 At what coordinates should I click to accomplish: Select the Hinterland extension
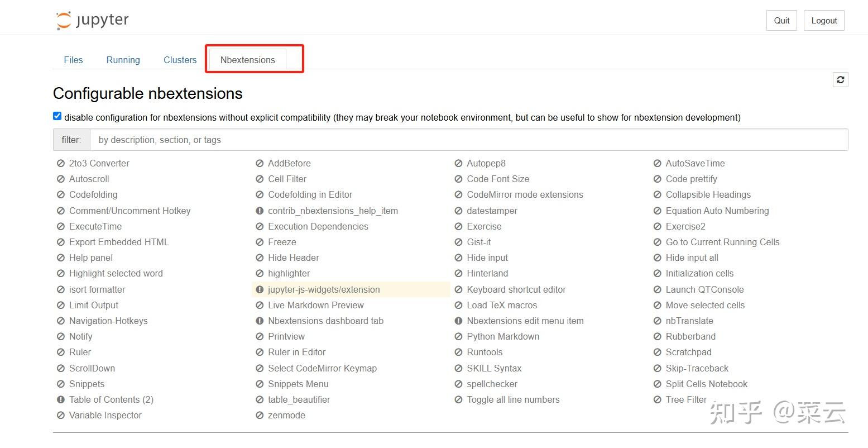pos(487,273)
